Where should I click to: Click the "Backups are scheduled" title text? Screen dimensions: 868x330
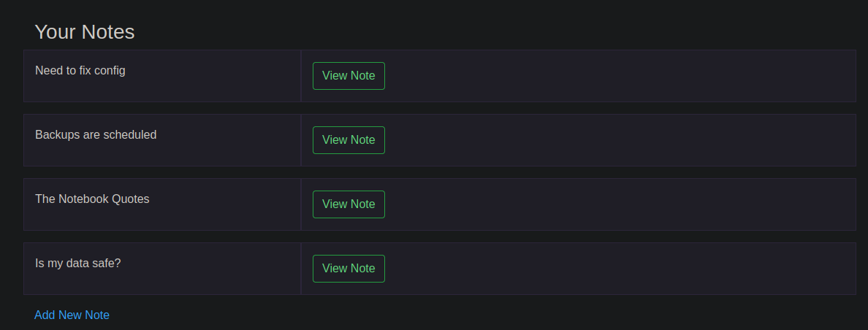click(x=96, y=135)
